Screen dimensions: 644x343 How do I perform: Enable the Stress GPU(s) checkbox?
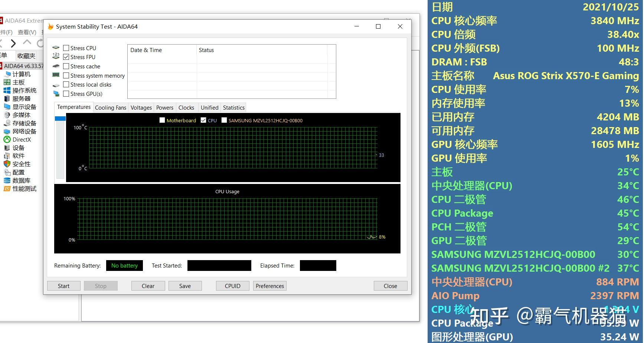click(x=66, y=94)
